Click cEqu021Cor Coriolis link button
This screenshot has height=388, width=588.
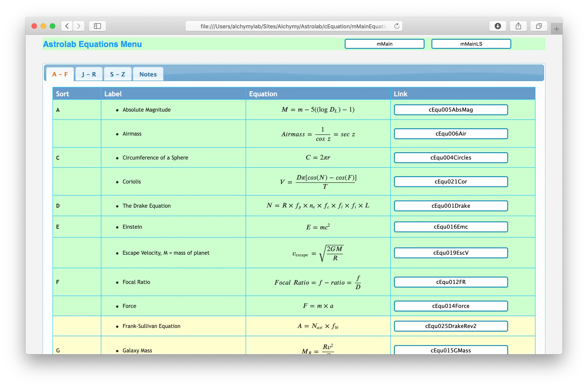(451, 181)
